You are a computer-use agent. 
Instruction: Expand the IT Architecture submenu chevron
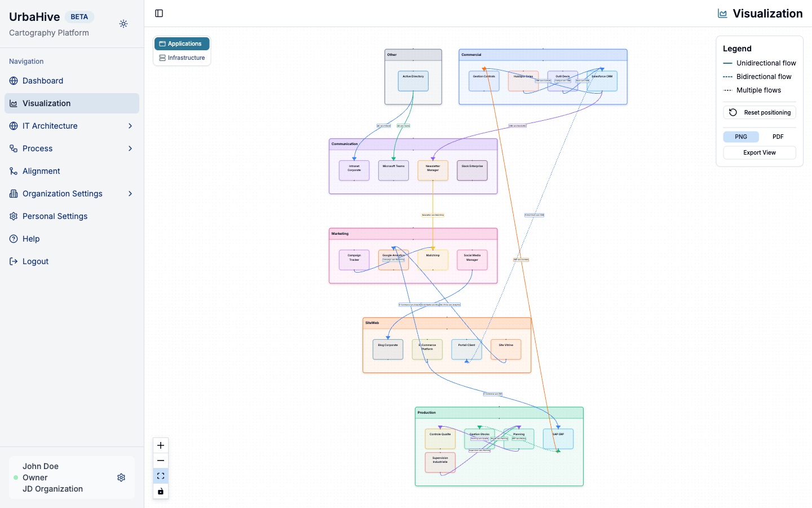130,126
